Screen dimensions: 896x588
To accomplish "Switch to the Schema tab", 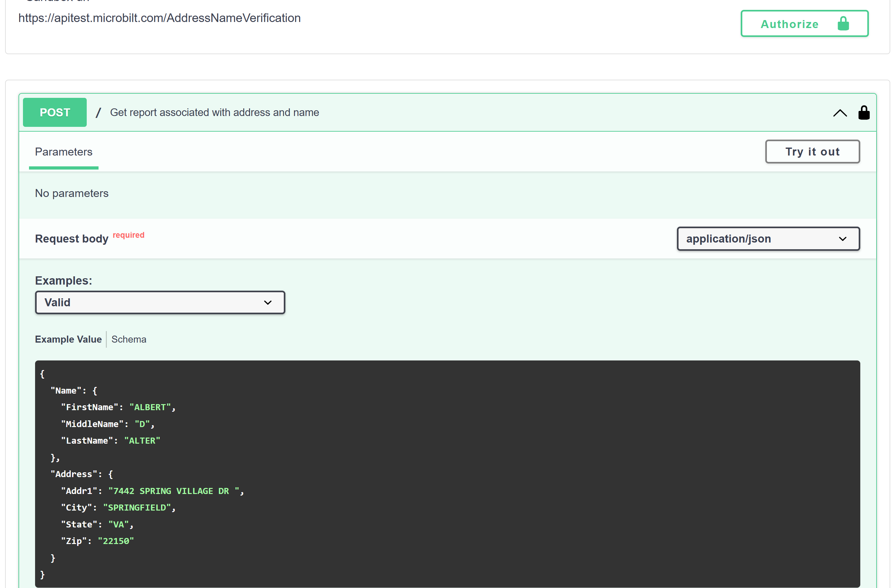I will 129,339.
